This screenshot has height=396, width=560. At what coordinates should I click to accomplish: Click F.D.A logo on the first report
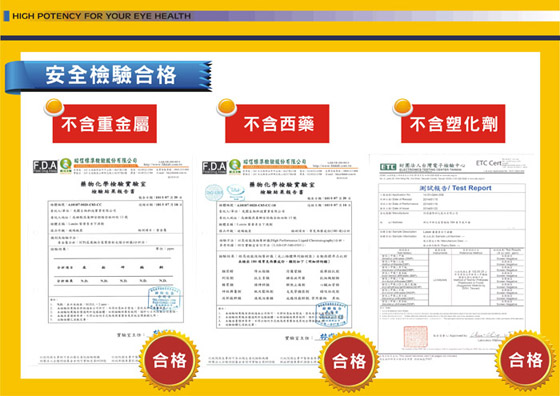tap(45, 166)
